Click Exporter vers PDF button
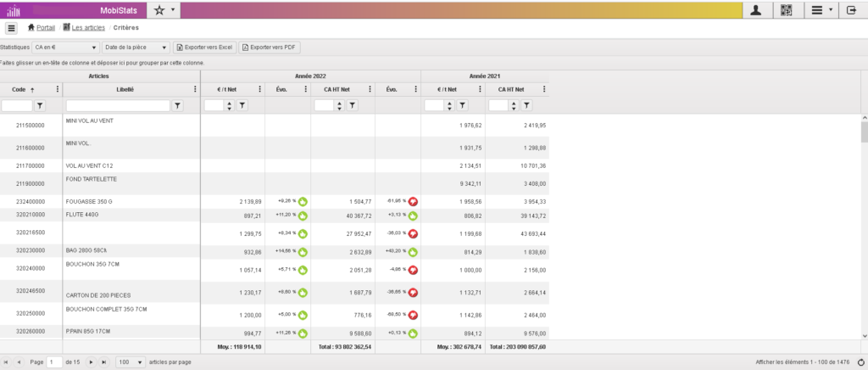Screen dimensions: 868x370 point(270,48)
